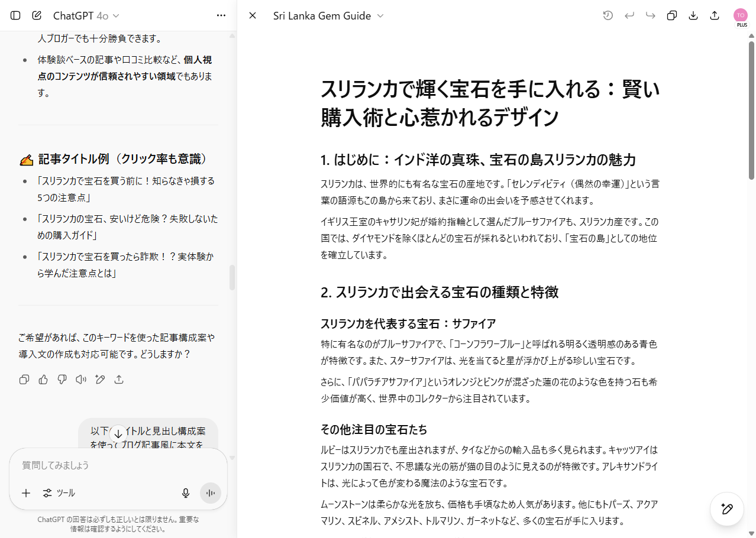Click the chat text starting ご希望があれば

coord(117,346)
